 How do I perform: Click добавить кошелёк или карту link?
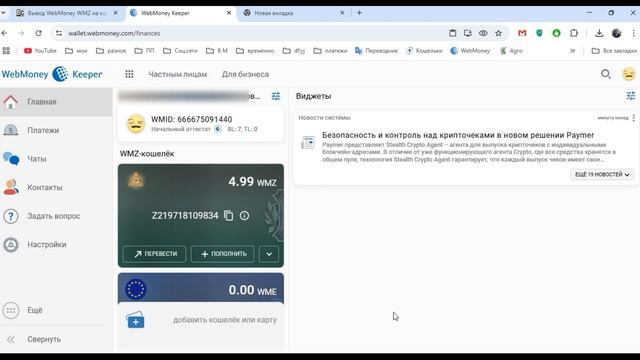[224, 320]
